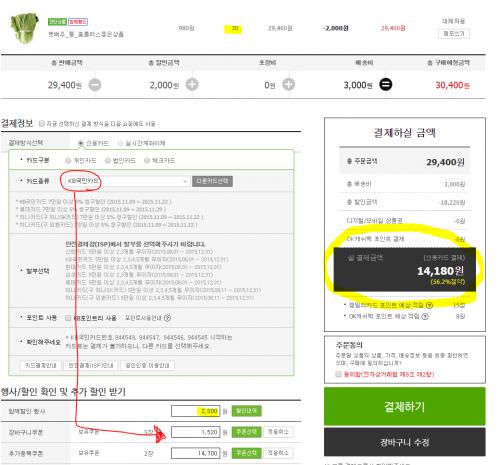
Task: Click 쿠폰선택 button in 장바구니쿠폰 row
Action: [246, 432]
